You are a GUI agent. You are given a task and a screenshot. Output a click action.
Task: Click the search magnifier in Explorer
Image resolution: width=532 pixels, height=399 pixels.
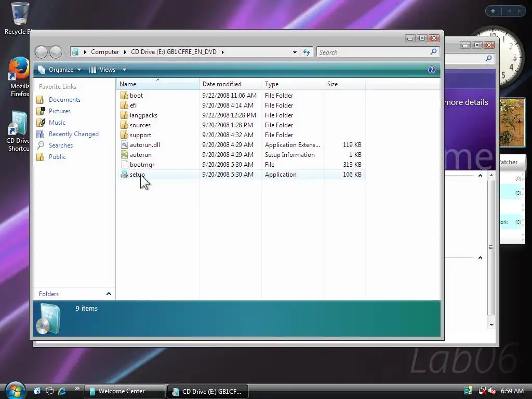pyautogui.click(x=433, y=51)
